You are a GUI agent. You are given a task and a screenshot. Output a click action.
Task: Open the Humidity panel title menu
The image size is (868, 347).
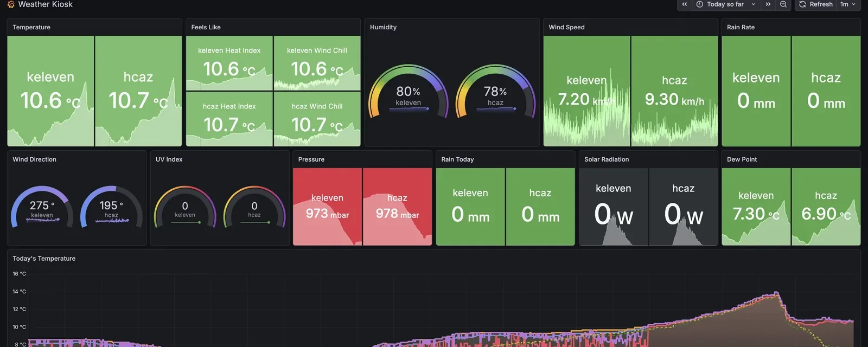[x=383, y=27]
